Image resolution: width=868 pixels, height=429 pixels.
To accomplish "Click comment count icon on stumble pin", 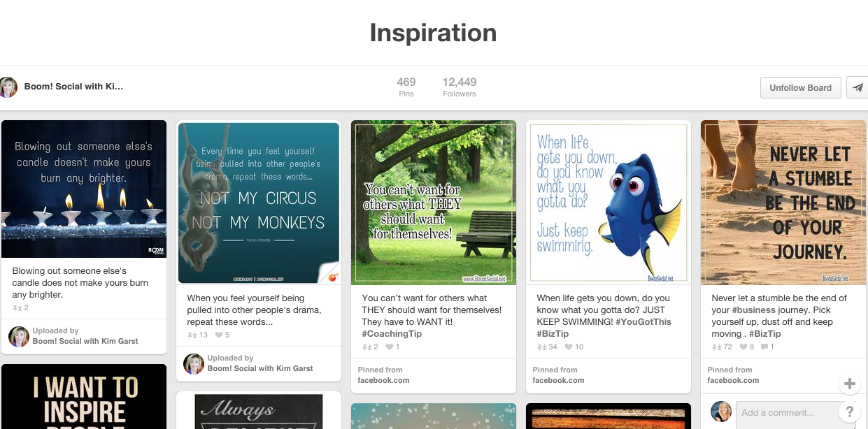I will tap(764, 347).
